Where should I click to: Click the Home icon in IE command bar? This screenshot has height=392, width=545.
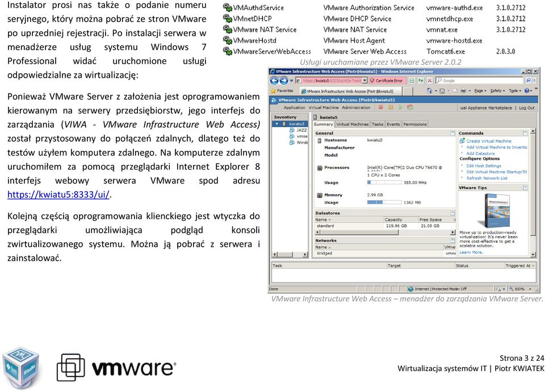[429, 91]
